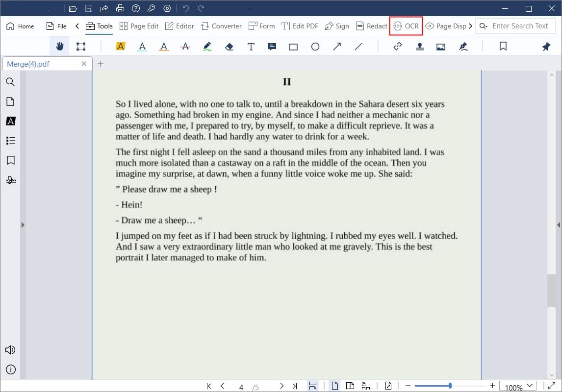Select the Eraser tool
562x392 pixels.
tap(230, 47)
